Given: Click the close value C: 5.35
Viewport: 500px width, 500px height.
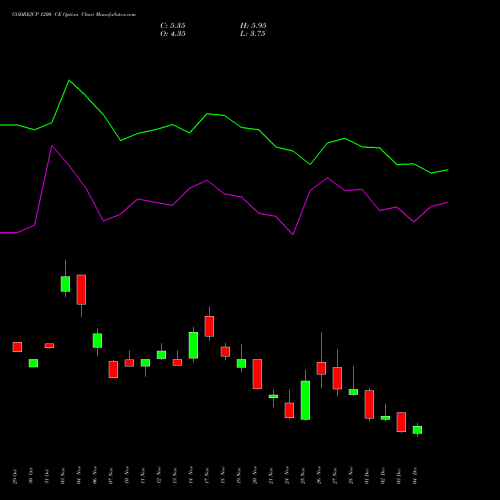Looking at the screenshot, I should (x=173, y=26).
